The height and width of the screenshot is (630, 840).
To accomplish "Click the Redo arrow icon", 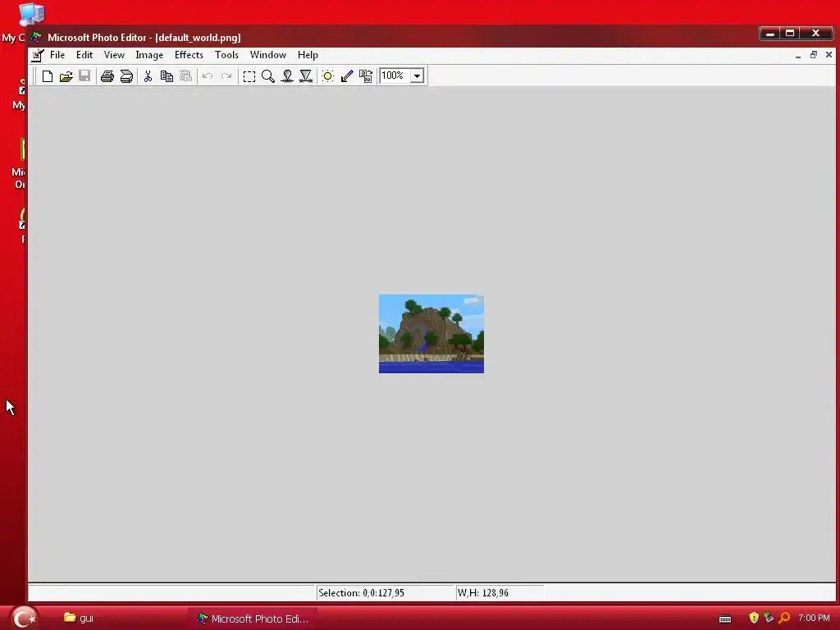I will (226, 76).
